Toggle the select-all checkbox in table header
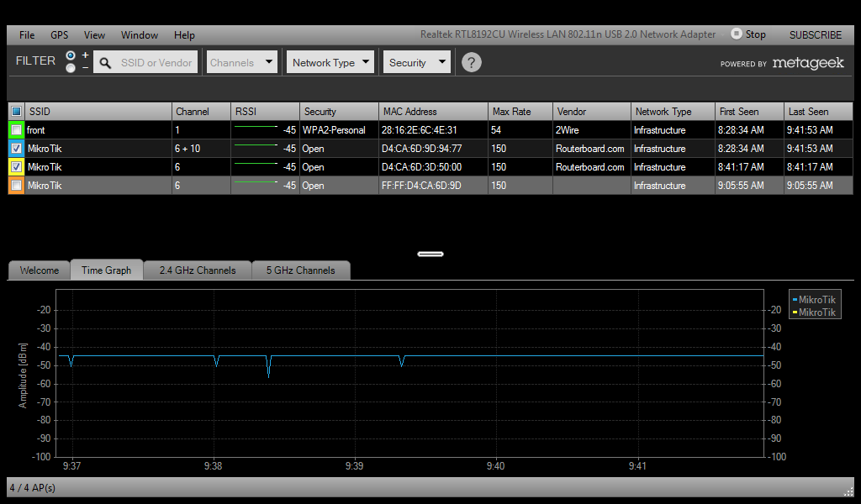The width and height of the screenshot is (861, 504). 16,112
